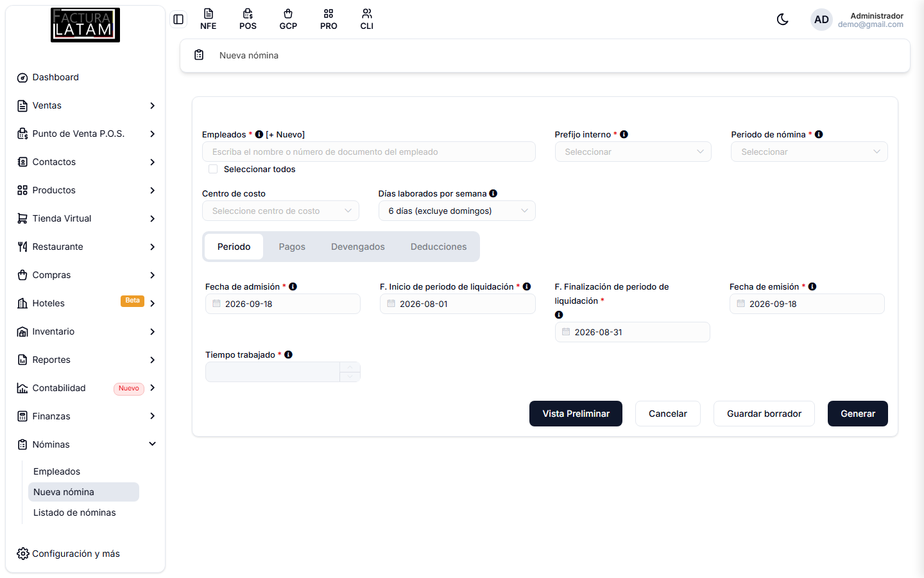Open the GCP shortcut
Image resolution: width=924 pixels, height=578 pixels.
pos(288,19)
